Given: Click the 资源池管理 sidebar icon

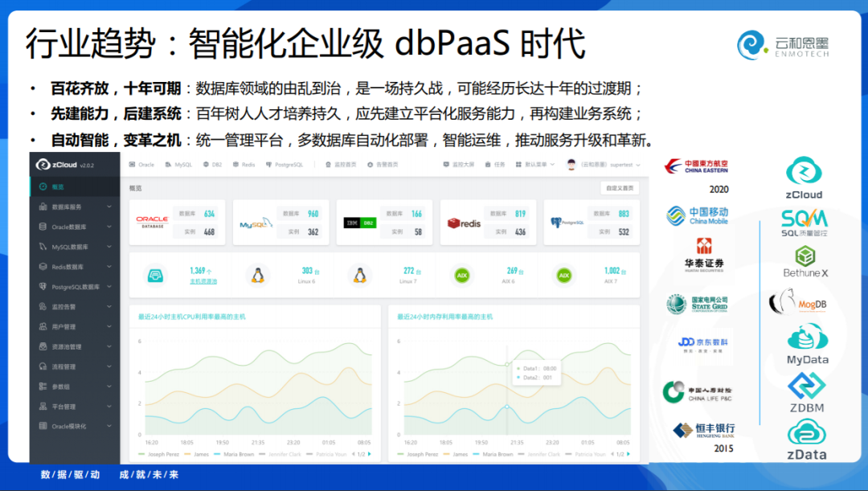Looking at the screenshot, I should coord(43,346).
